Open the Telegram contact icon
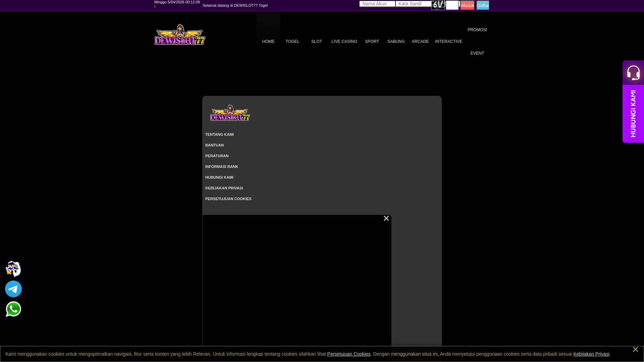This screenshot has height=362, width=644. [x=13, y=289]
